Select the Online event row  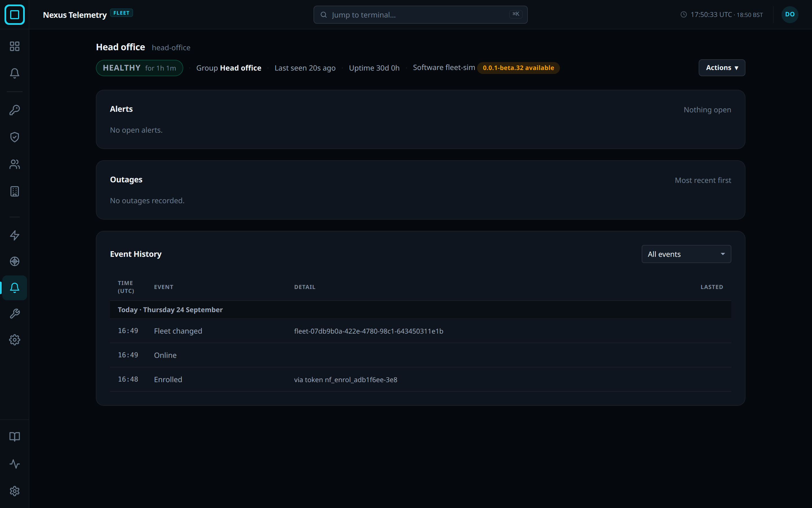420,355
